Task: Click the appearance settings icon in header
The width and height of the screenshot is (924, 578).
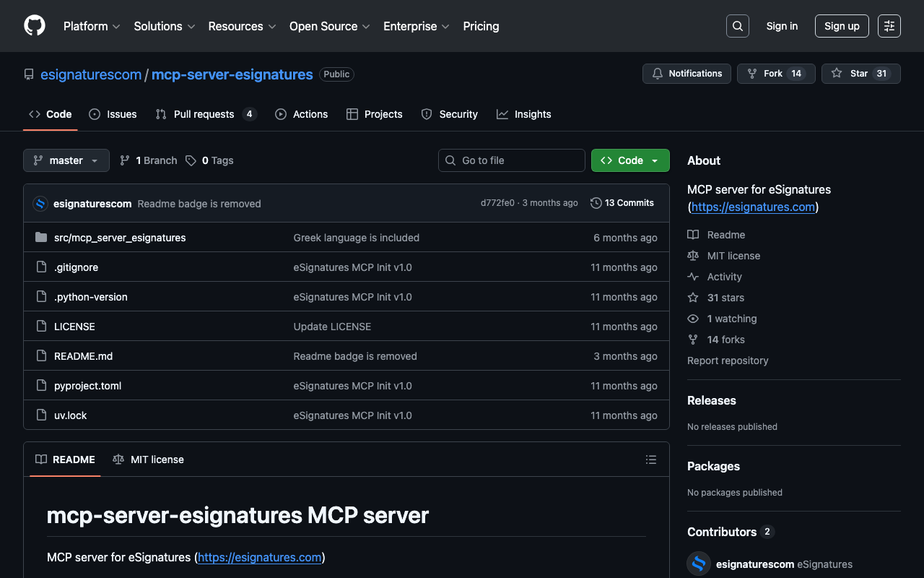Action: point(889,26)
